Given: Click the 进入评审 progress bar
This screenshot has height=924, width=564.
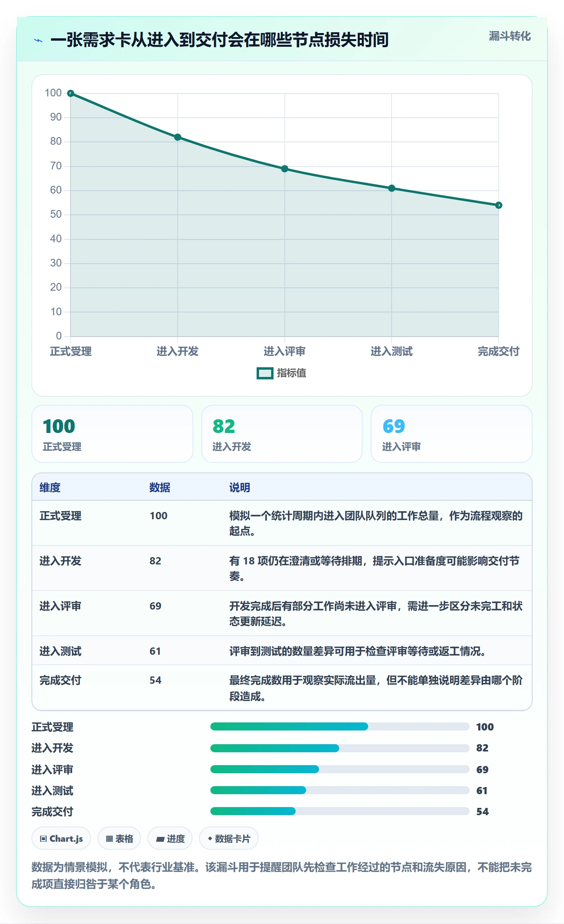Looking at the screenshot, I should pyautogui.click(x=340, y=769).
